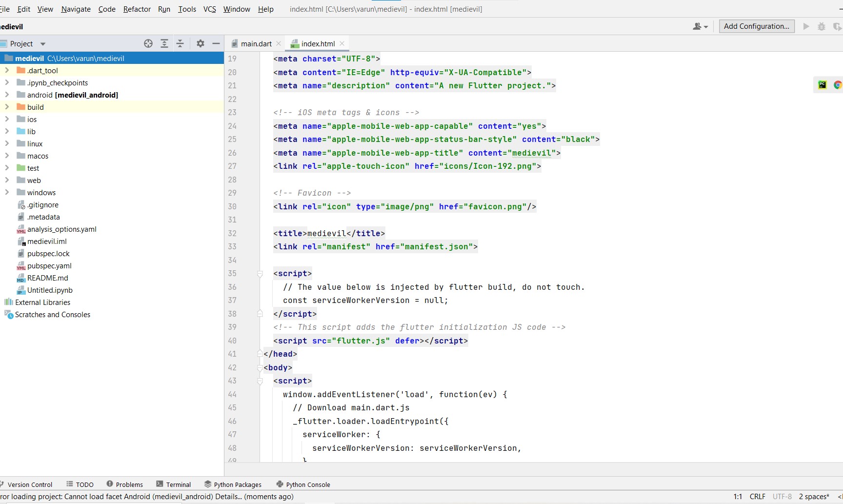Select the medievil project root
This screenshot has width=843, height=504.
112,58
